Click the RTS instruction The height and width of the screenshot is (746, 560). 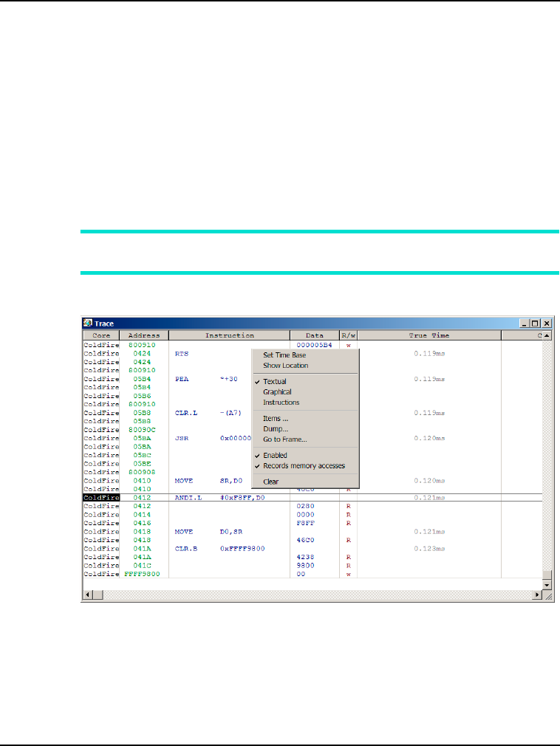[182, 354]
